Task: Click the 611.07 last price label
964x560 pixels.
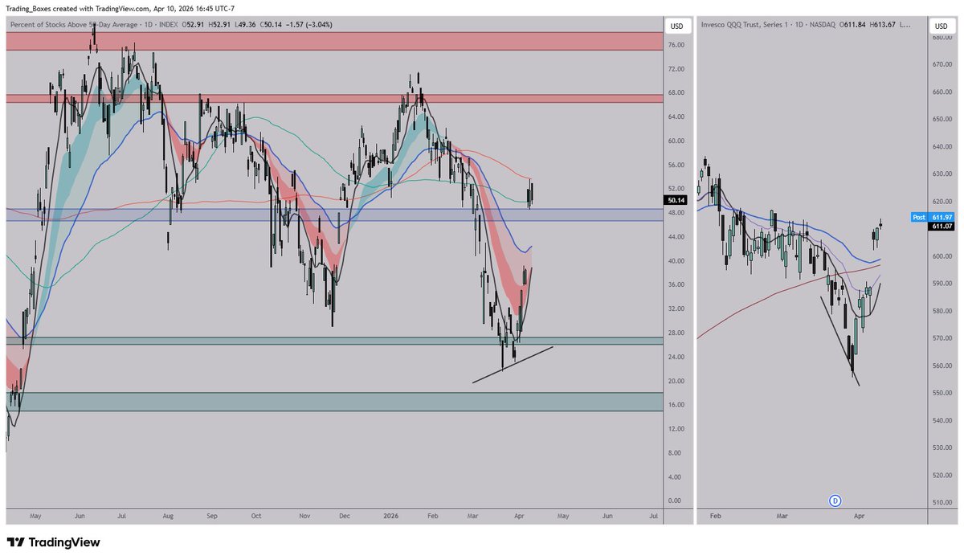Action: pos(942,227)
